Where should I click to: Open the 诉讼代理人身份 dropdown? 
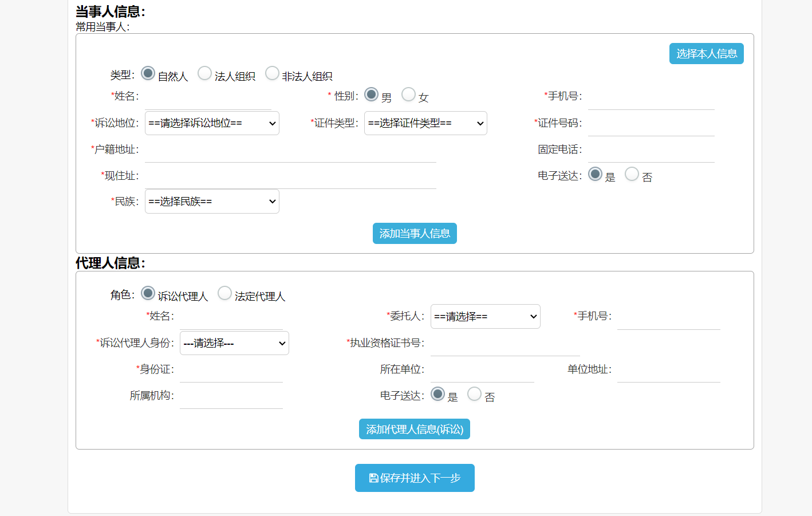[234, 343]
